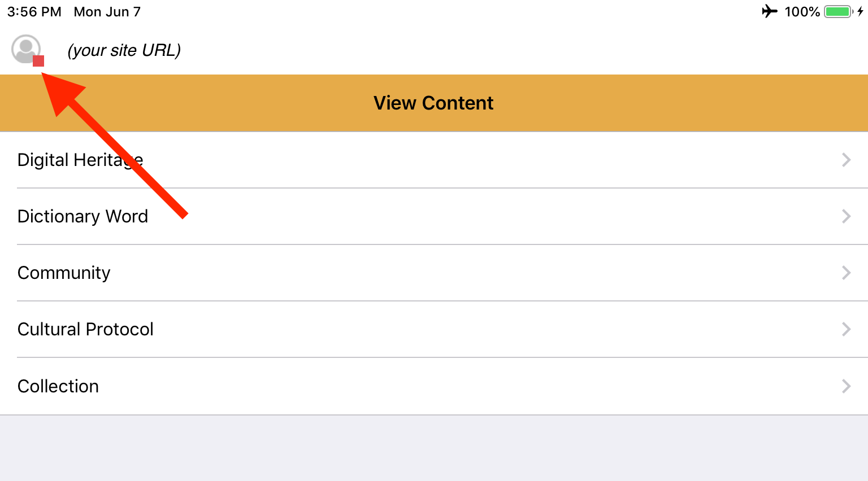868x481 pixels.
Task: Open the Community list item
Action: tap(434, 273)
